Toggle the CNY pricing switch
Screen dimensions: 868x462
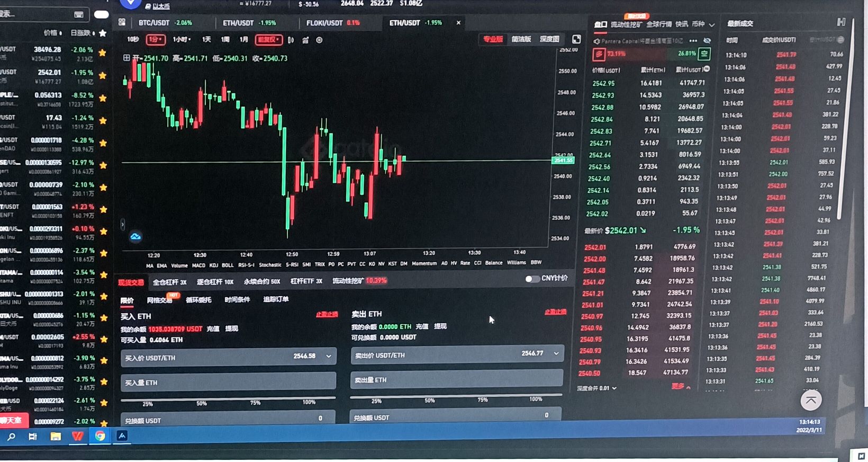point(532,279)
